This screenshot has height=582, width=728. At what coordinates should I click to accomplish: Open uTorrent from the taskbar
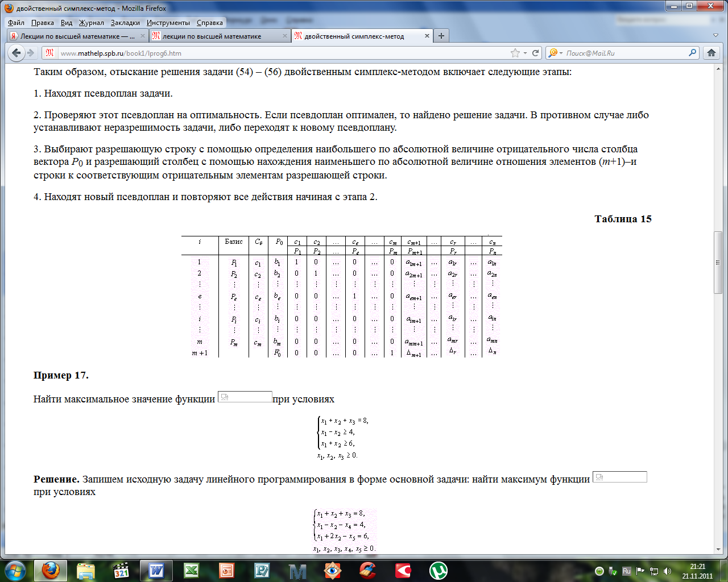439,570
